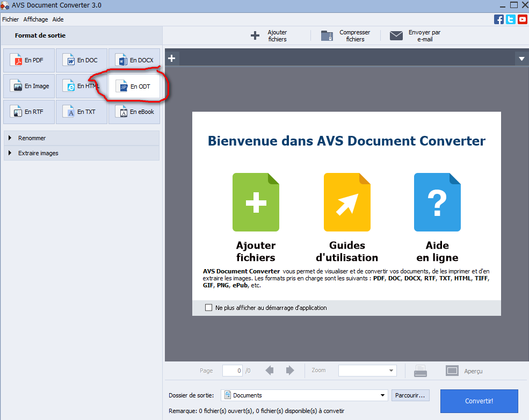Image resolution: width=529 pixels, height=420 pixels.
Task: Click green Ajouter fichiers welcome icon
Action: [256, 202]
